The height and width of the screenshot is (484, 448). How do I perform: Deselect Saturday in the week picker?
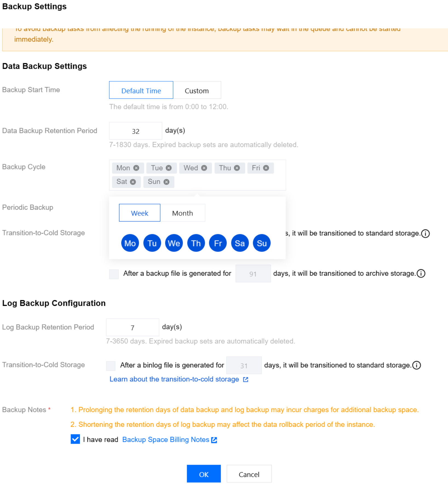240,243
